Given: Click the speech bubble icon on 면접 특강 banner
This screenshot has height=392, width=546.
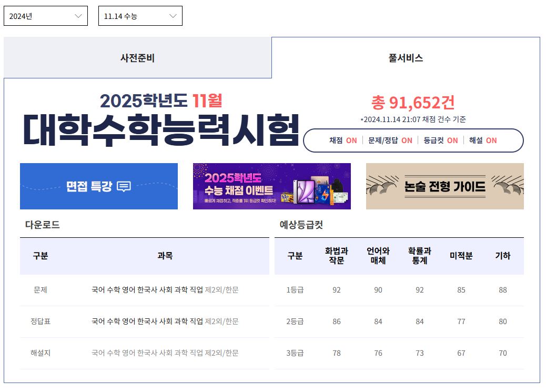Looking at the screenshot, I should tap(124, 187).
